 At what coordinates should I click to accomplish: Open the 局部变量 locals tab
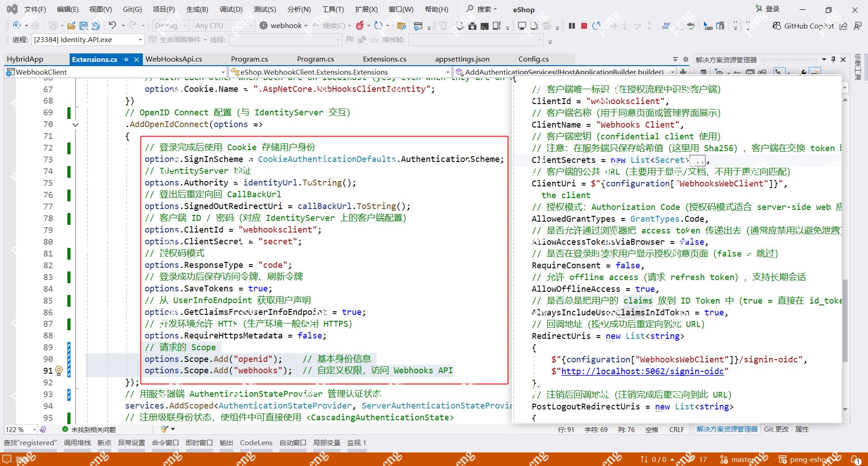tap(326, 443)
